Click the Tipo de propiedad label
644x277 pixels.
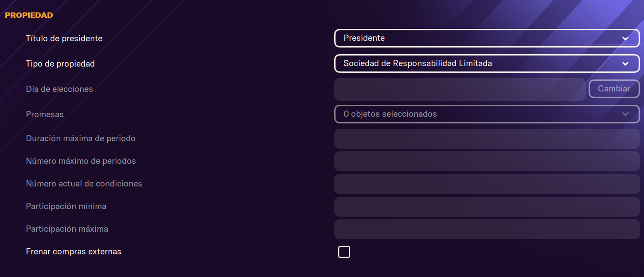60,64
